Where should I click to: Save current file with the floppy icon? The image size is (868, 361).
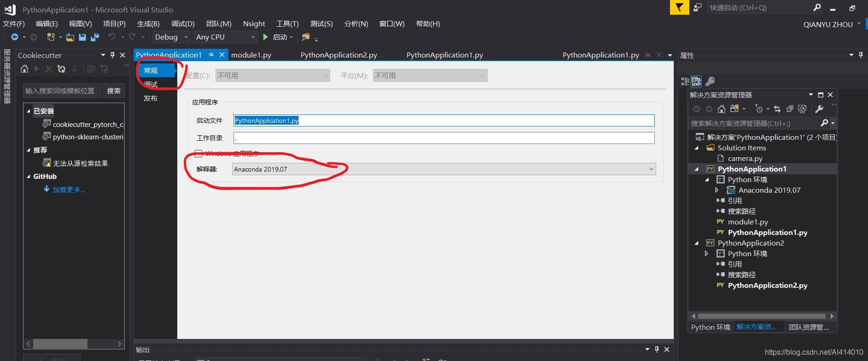click(82, 37)
